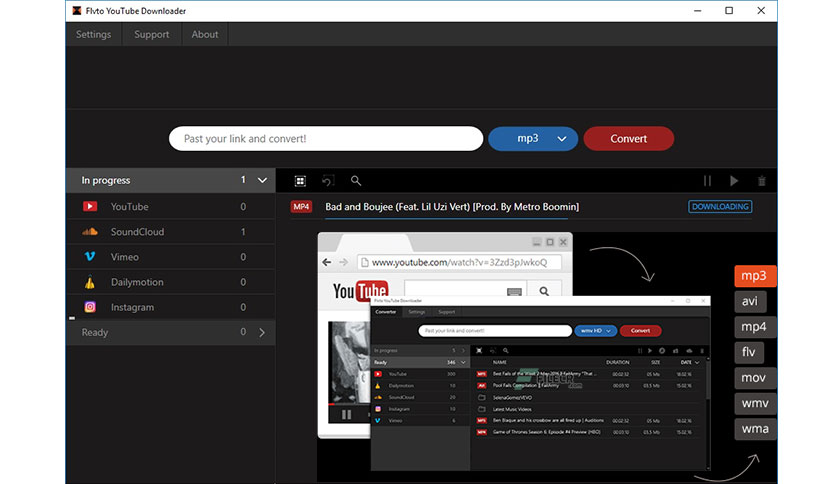Resume downloads with the play icon

click(734, 181)
